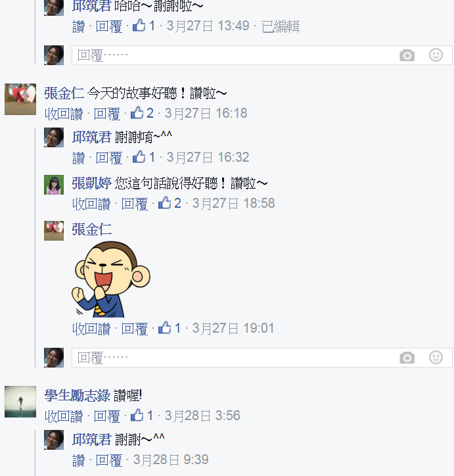Open 學生勵志錄 page name link
This screenshot has height=476, width=454.
coord(77,395)
